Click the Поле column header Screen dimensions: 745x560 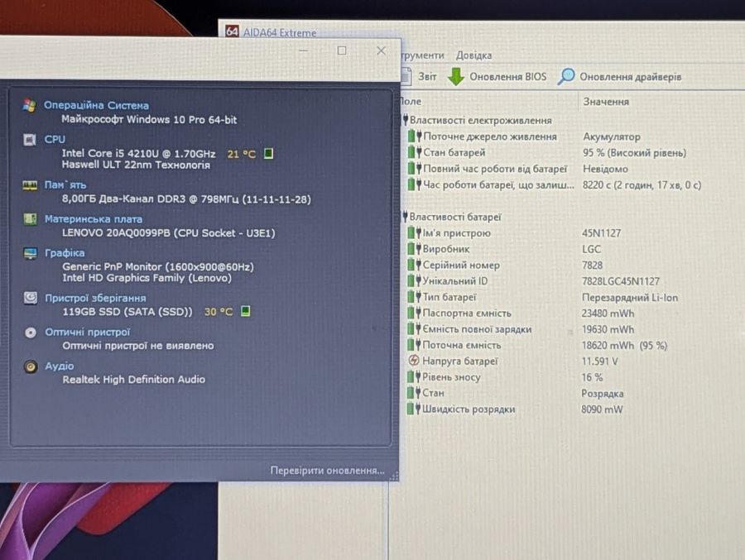[x=411, y=101]
